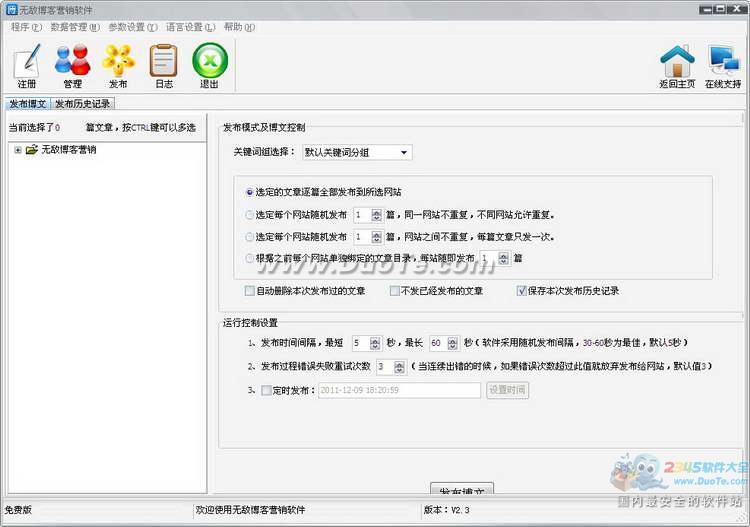This screenshot has height=527, width=750.
Task: Uncheck 保存本次发布历史记录 checkbox
Action: [521, 291]
